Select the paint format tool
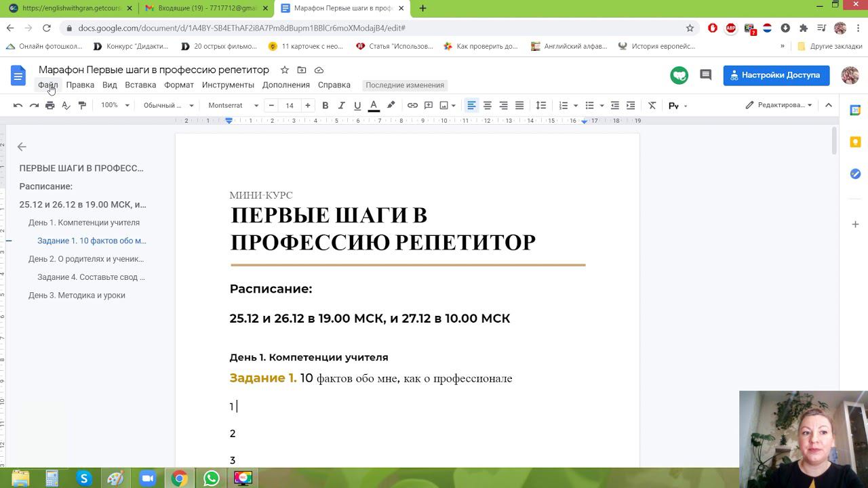The width and height of the screenshot is (868, 488). [x=82, y=105]
